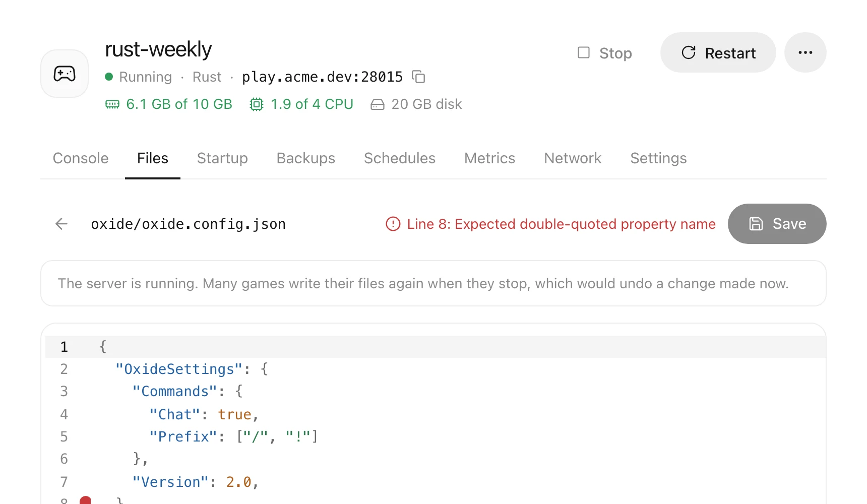Go to the Schedules tab

point(400,158)
